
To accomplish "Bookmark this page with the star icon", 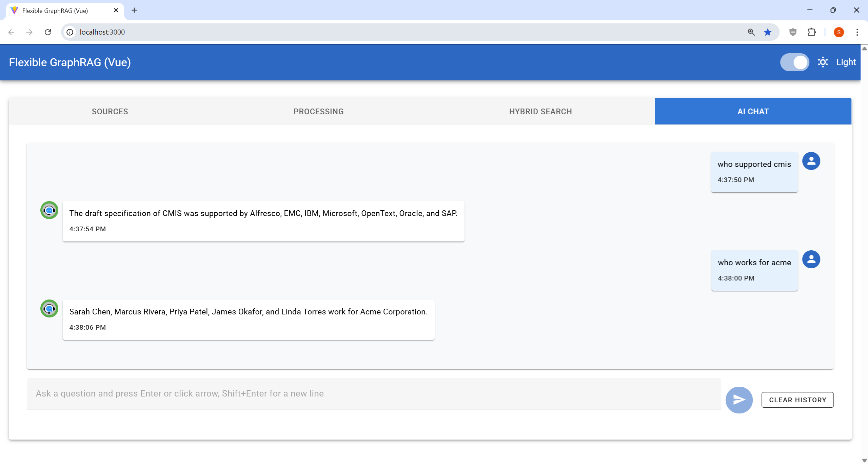I will [x=768, y=32].
